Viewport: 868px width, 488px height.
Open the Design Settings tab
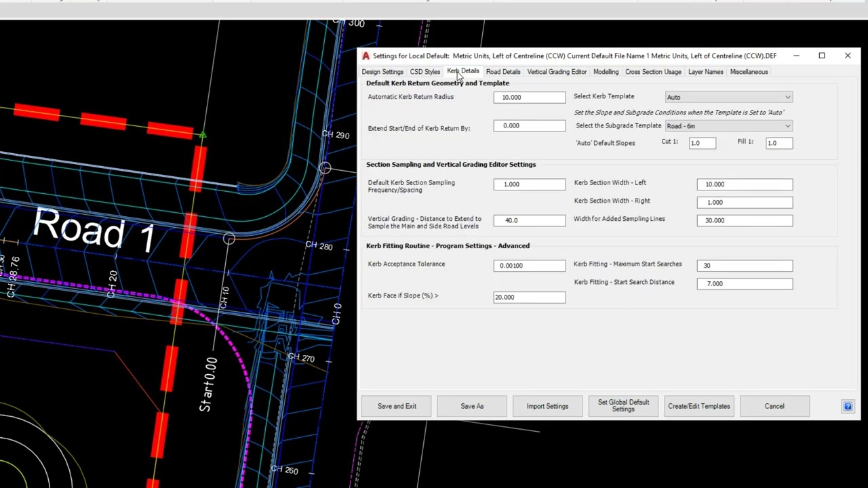coord(382,72)
